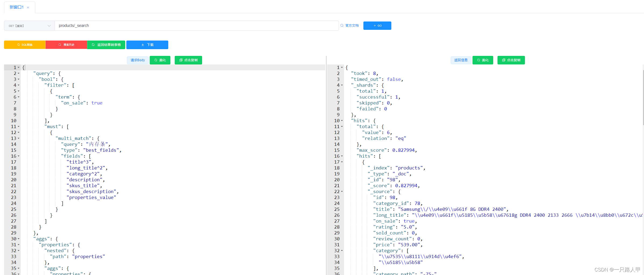
Task: Copy the request body with 点击复制
Action: pyautogui.click(x=188, y=60)
